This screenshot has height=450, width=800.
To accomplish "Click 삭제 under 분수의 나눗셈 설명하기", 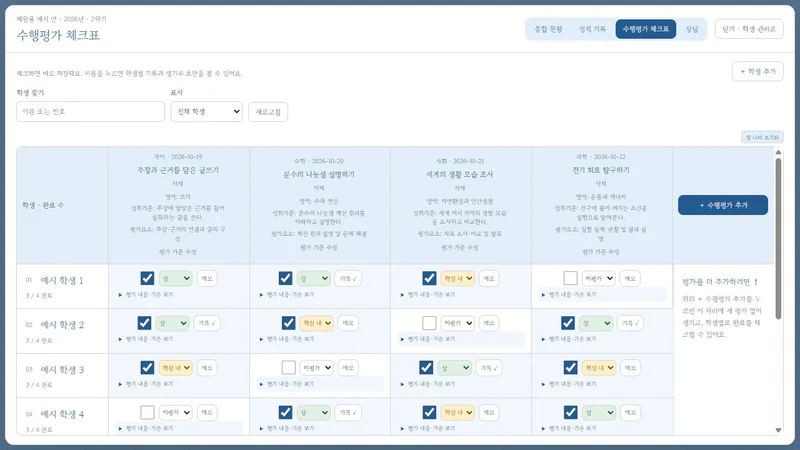I will tap(319, 188).
